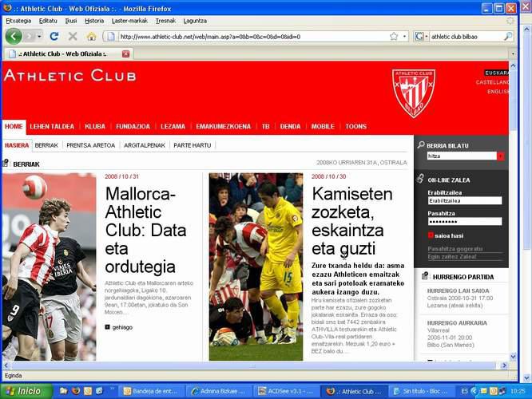Close the Athletic Club browser tab
Screen dimensions: 532x399
point(125,53)
